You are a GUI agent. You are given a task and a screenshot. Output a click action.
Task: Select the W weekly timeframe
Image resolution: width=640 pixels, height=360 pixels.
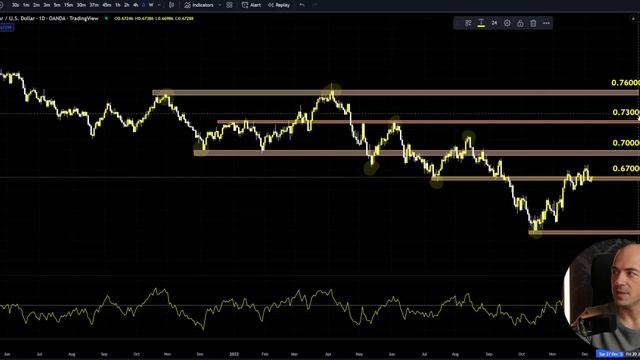pyautogui.click(x=151, y=5)
